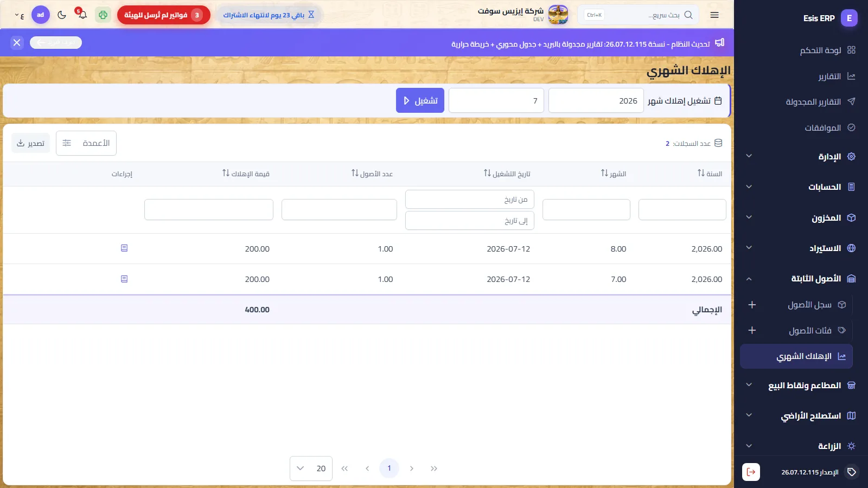Click the subscription hourglass icon

tap(311, 15)
